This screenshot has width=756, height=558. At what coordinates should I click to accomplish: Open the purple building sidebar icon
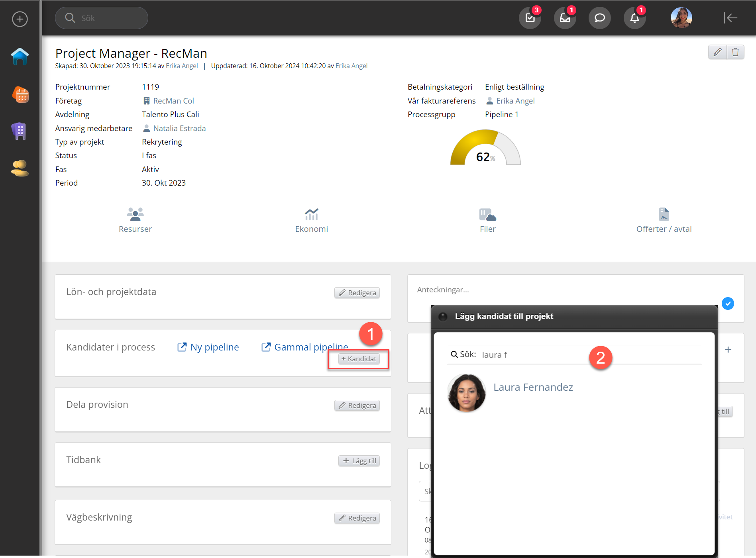coord(19,131)
